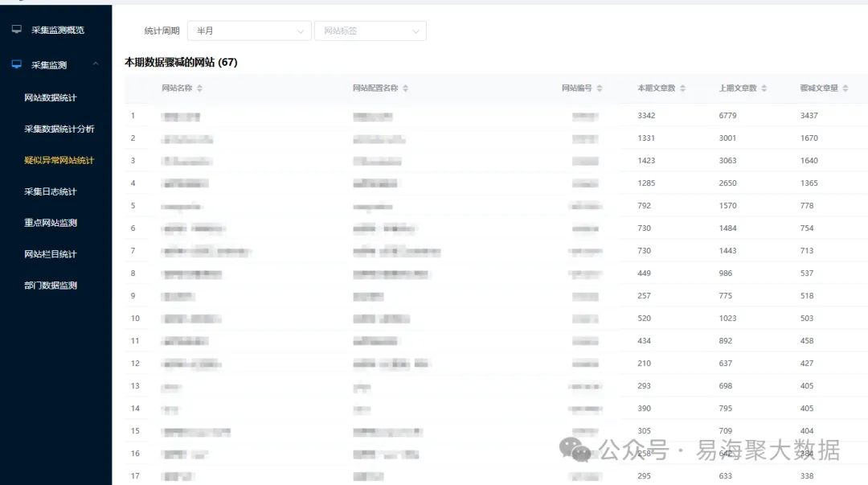Click value 338 in row 17
The width and height of the screenshot is (868, 485).
point(807,476)
